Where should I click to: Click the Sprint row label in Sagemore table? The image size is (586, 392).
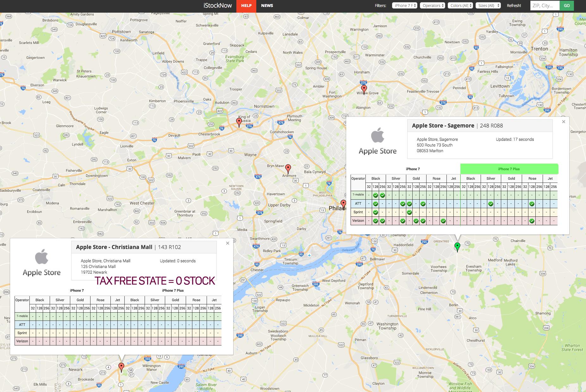click(x=358, y=212)
